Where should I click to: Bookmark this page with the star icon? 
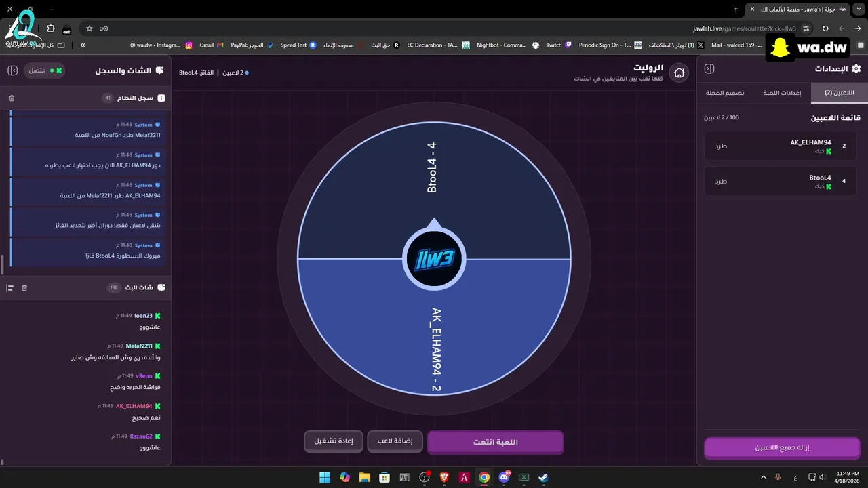point(90,28)
